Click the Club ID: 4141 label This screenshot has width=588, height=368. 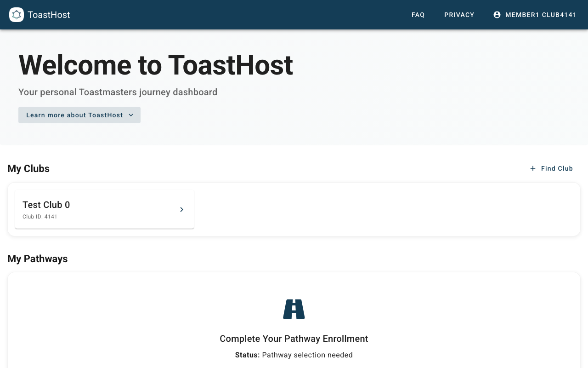[x=40, y=217]
